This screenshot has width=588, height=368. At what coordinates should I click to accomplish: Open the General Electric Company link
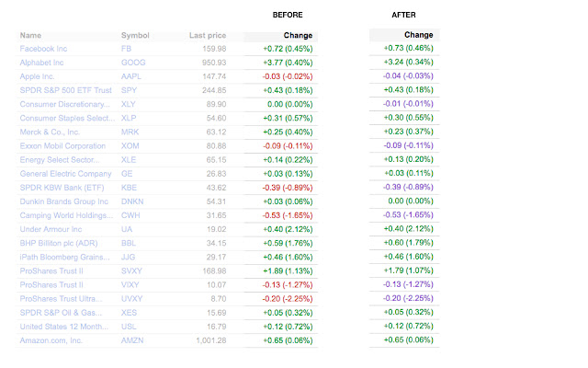[x=65, y=174]
